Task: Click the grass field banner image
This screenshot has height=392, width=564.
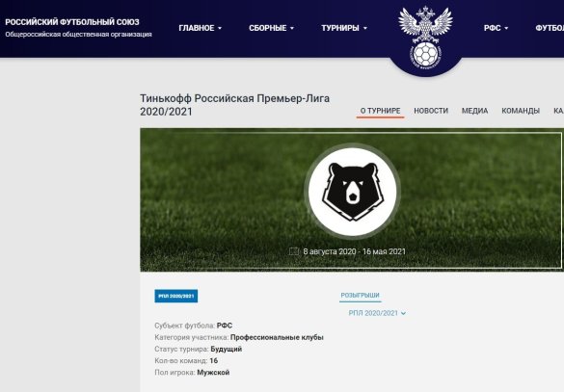Action: [352, 199]
